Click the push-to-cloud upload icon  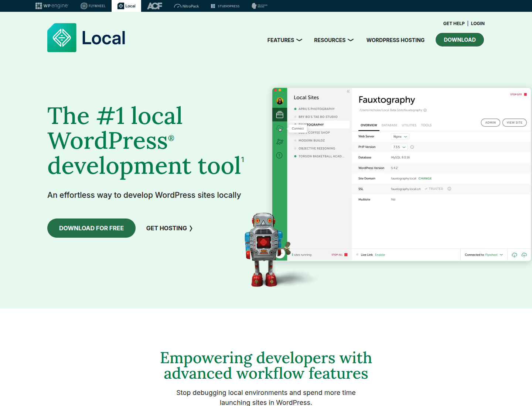click(524, 255)
